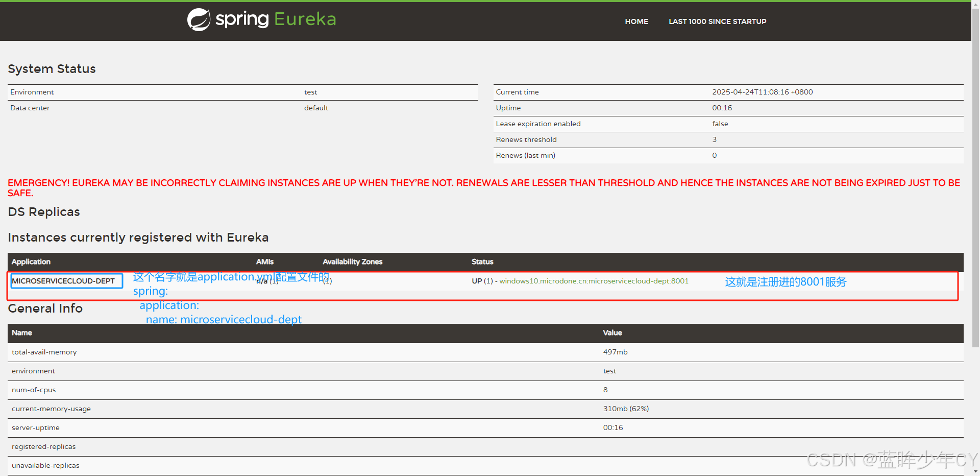Click the Availability Zones column header
This screenshot has width=980, height=476.
[x=352, y=261]
